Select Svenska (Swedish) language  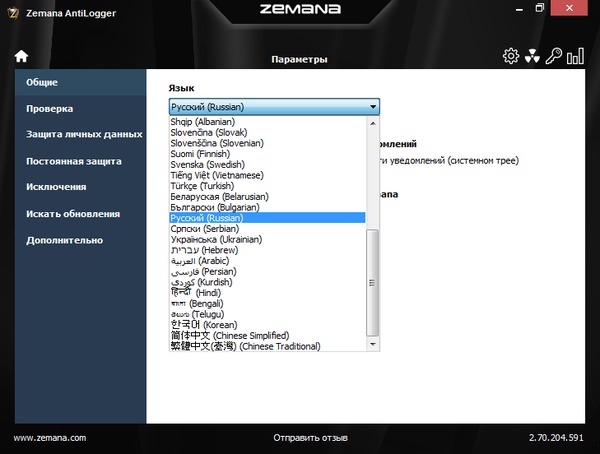tap(267, 165)
